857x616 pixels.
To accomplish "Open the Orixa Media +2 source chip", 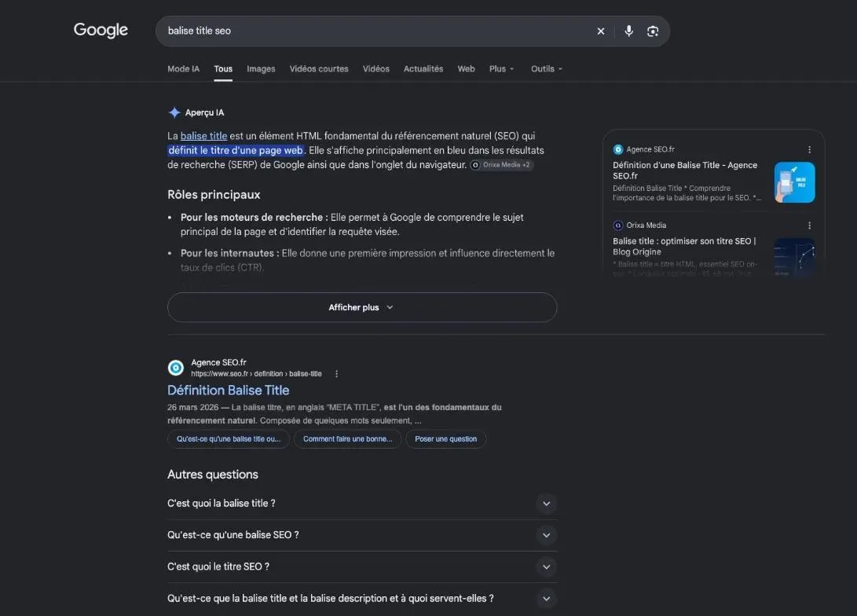I will coord(502,164).
